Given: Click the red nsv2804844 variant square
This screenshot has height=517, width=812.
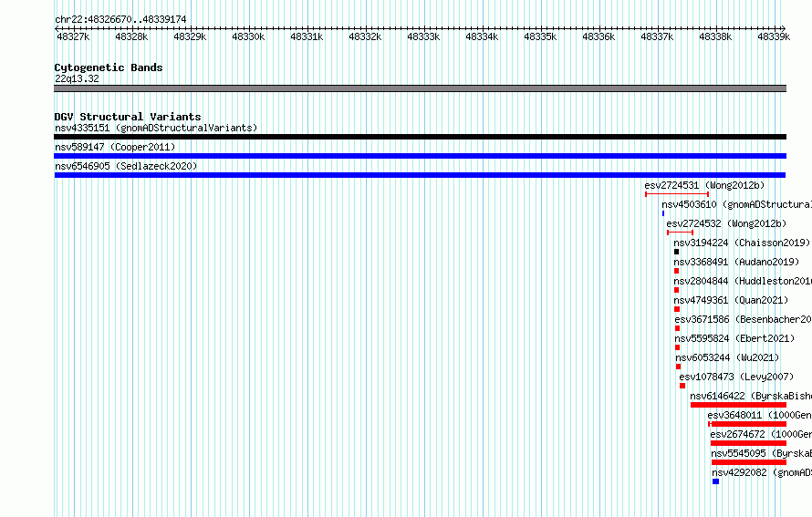Looking at the screenshot, I should (676, 290).
